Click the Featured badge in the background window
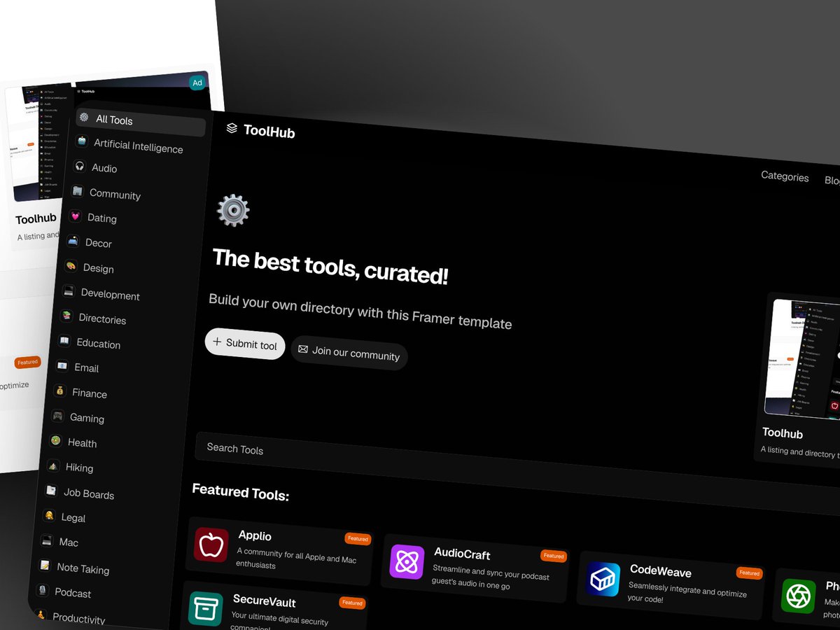The width and height of the screenshot is (840, 630). tap(28, 363)
